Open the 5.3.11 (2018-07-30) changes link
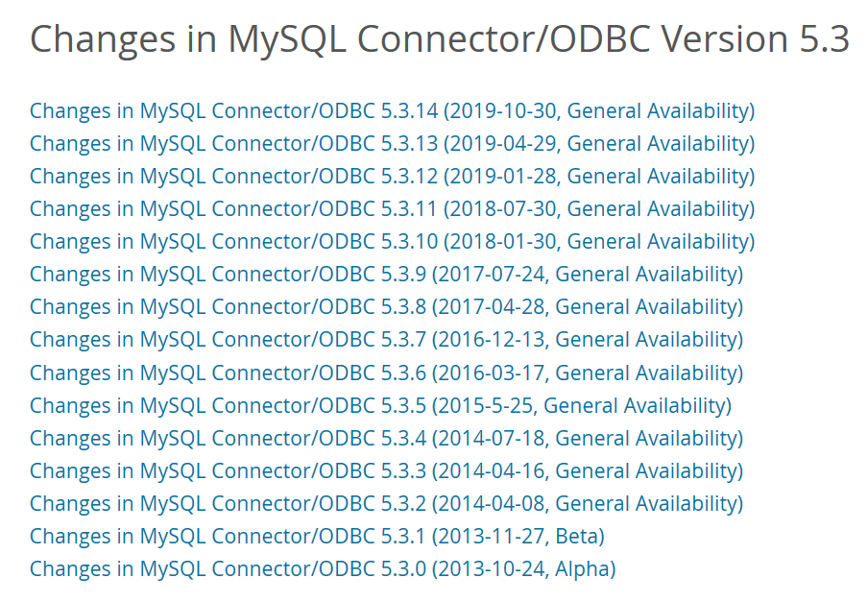This screenshot has width=868, height=602. point(392,209)
